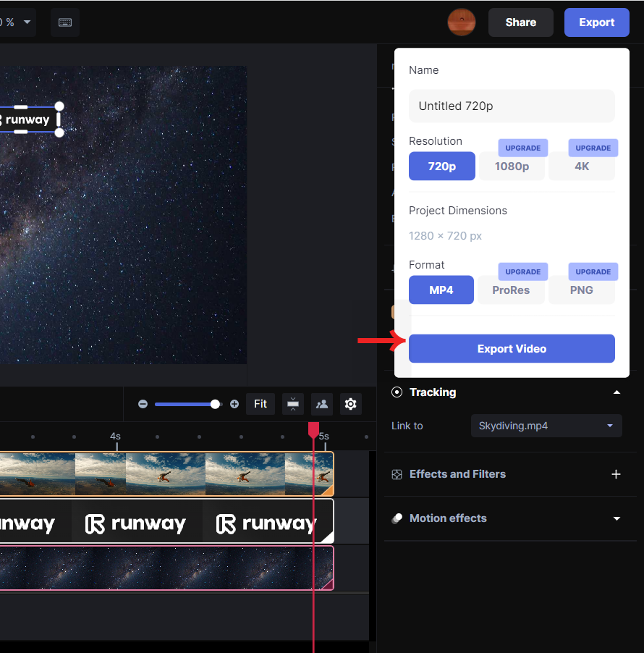644x653 pixels.
Task: Choose MP4 format
Action: coord(441,290)
